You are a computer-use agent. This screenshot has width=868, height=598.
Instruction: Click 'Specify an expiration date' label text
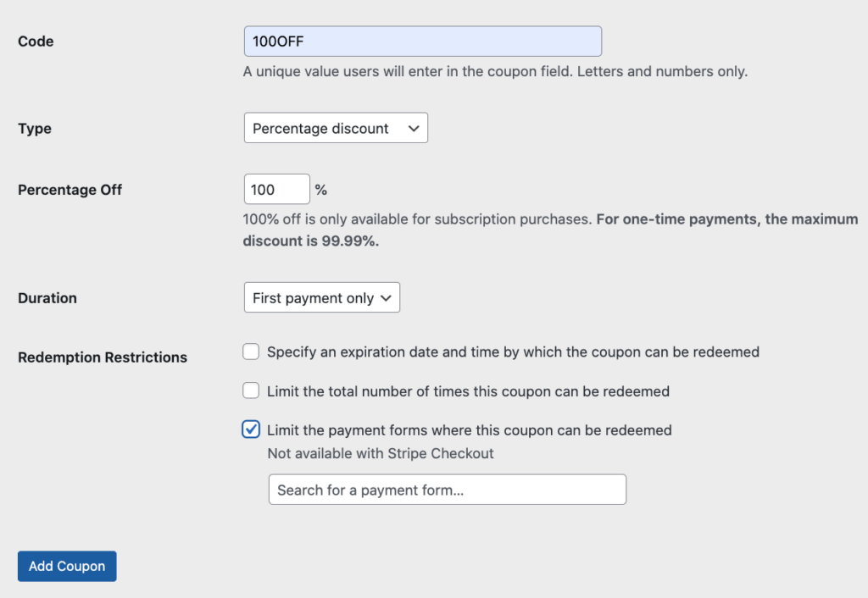[512, 352]
